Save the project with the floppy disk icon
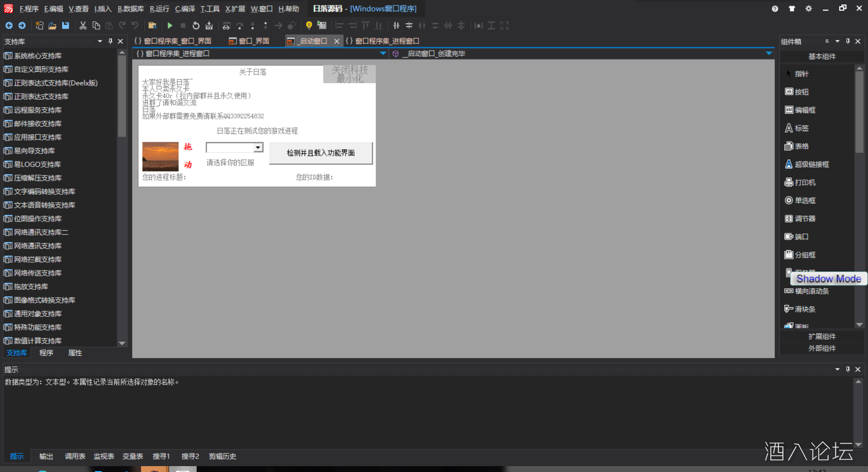This screenshot has width=868, height=472. coord(66,25)
